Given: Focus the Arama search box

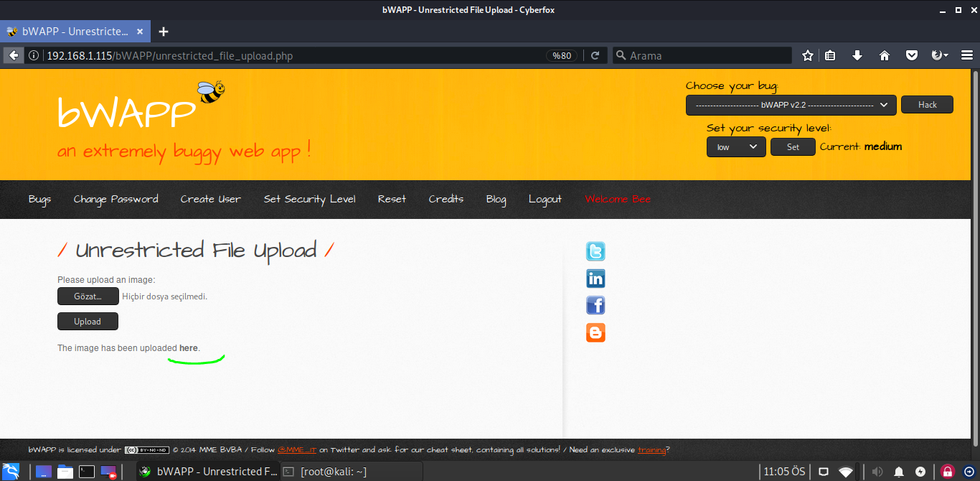Looking at the screenshot, I should click(x=702, y=55).
